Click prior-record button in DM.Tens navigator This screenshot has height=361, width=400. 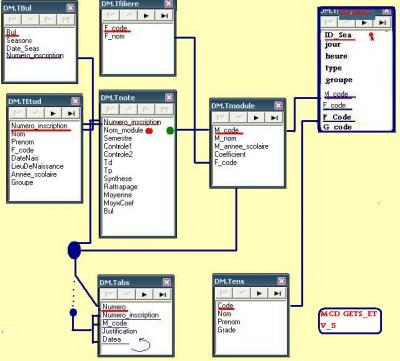click(x=241, y=293)
